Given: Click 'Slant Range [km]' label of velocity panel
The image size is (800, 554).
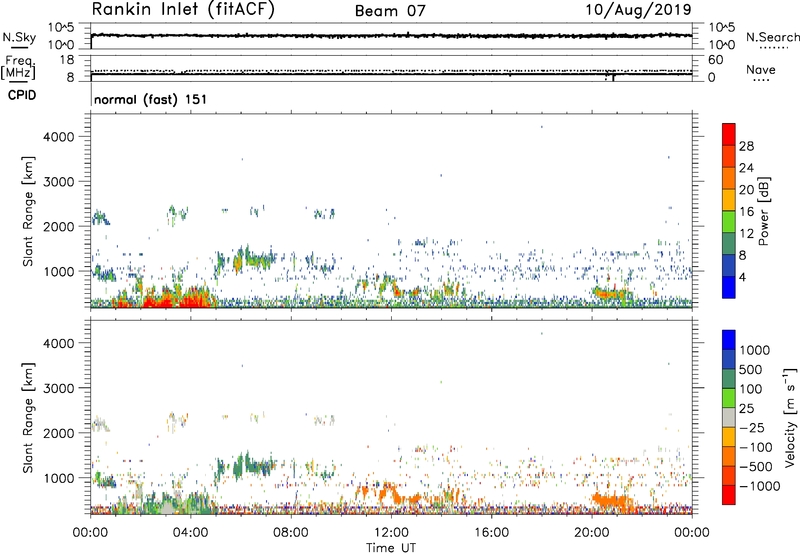Looking at the screenshot, I should pos(28,418).
